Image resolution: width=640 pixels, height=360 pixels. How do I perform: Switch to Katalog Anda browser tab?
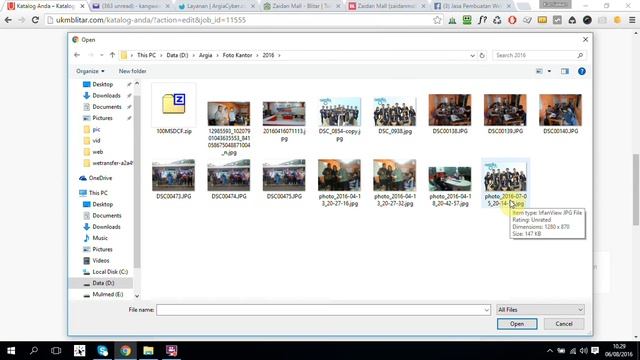click(45, 6)
